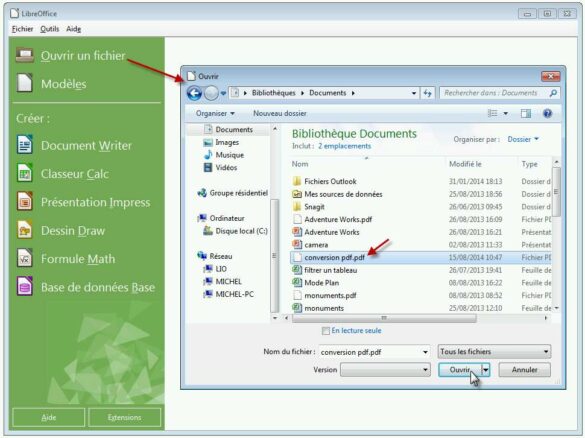This screenshot has width=585, height=438.
Task: Expand the Nom du fichier combo arrow
Action: pyautogui.click(x=425, y=352)
